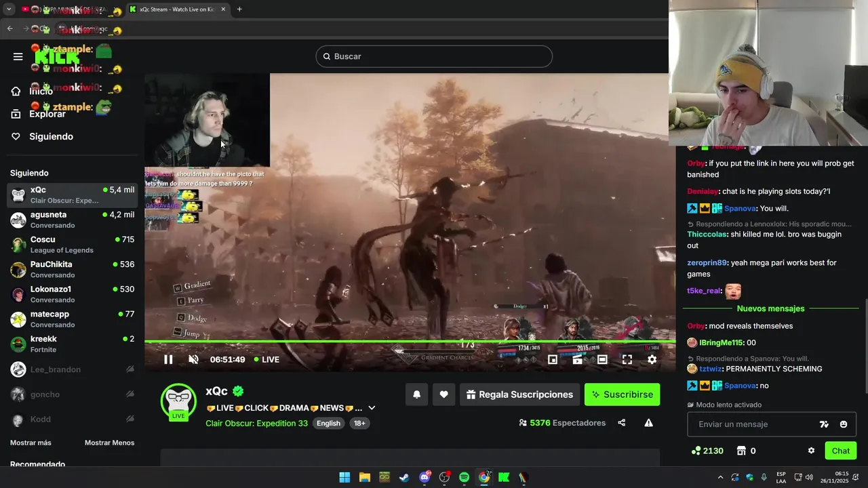
Task: Enter fullscreen video mode
Action: (x=627, y=359)
